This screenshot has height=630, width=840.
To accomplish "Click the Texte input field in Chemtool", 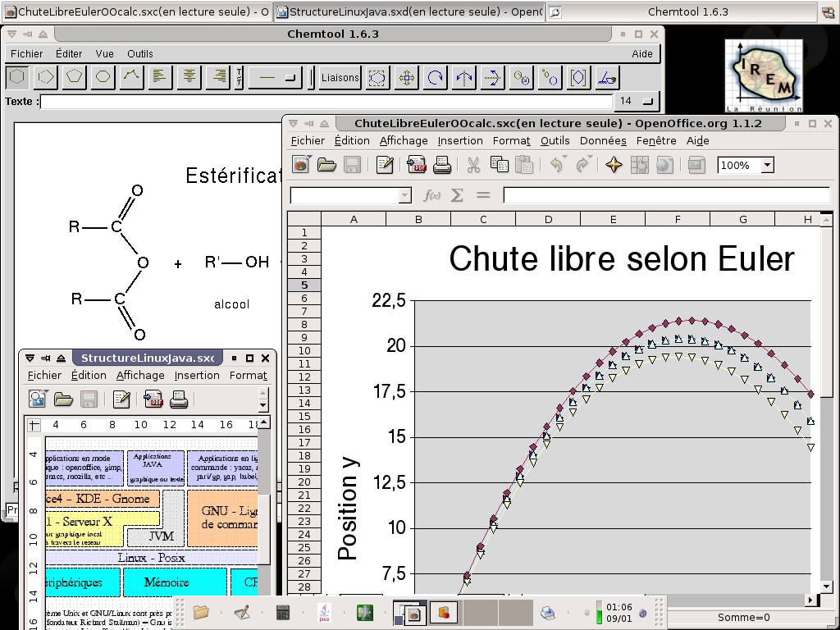I will pos(326,101).
